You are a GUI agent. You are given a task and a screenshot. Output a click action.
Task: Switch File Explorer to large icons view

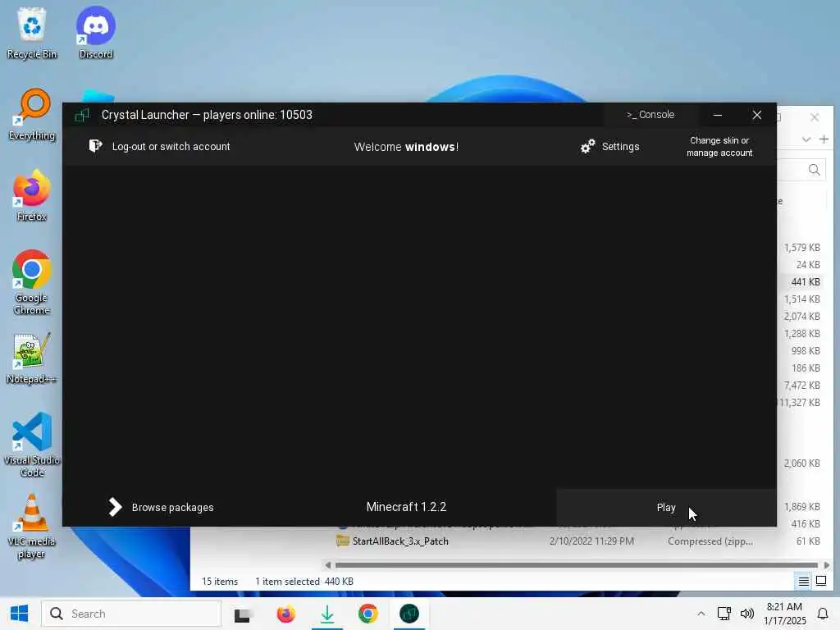[x=820, y=582]
